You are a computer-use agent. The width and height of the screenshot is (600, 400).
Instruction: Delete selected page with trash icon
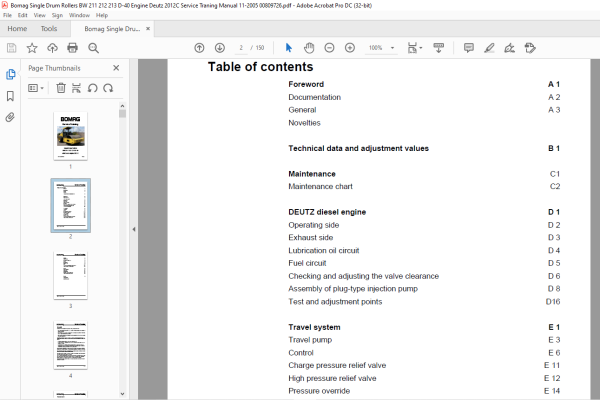[61, 88]
